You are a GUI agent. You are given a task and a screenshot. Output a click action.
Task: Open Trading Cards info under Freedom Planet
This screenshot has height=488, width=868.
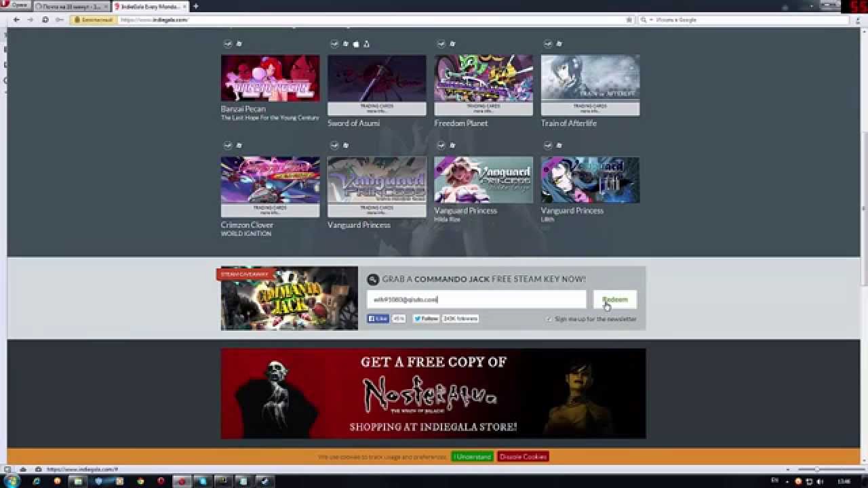point(484,108)
